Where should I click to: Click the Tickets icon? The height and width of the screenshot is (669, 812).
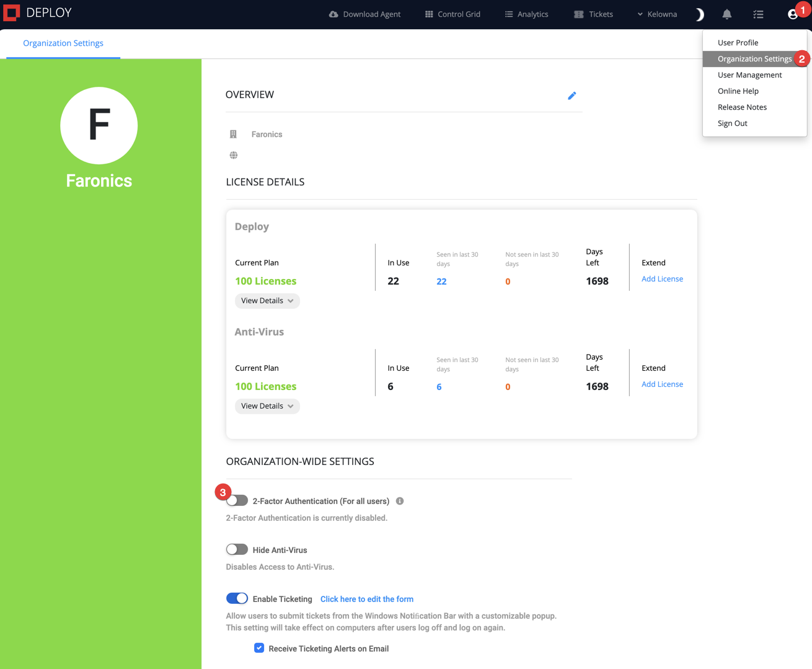click(x=579, y=14)
